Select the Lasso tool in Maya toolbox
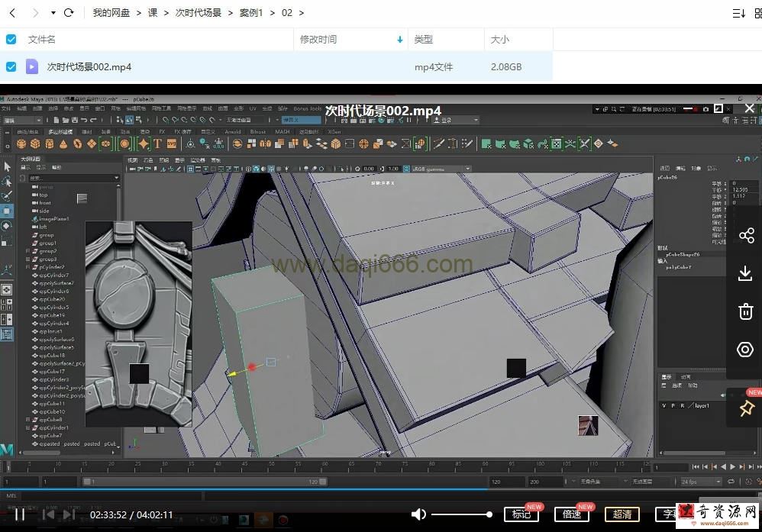762x532 pixels. 7,181
